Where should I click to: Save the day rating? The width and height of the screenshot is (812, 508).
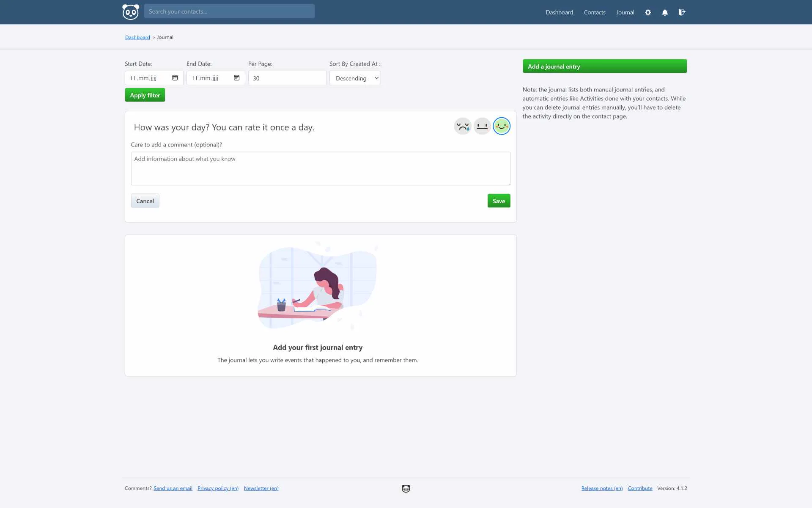click(499, 201)
